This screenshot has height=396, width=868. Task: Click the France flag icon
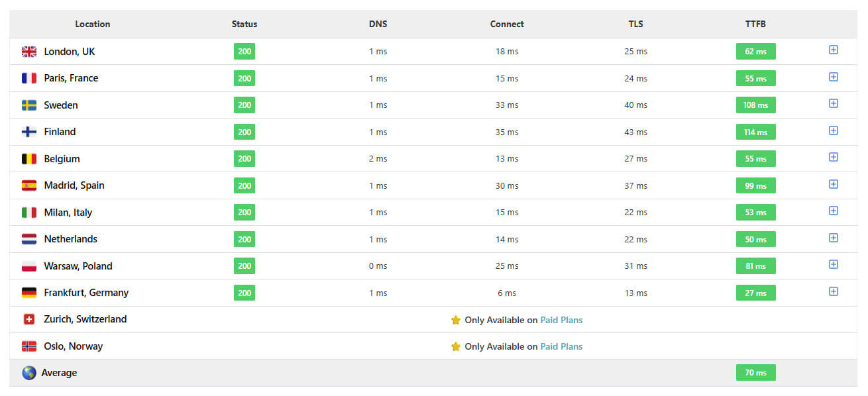[29, 78]
